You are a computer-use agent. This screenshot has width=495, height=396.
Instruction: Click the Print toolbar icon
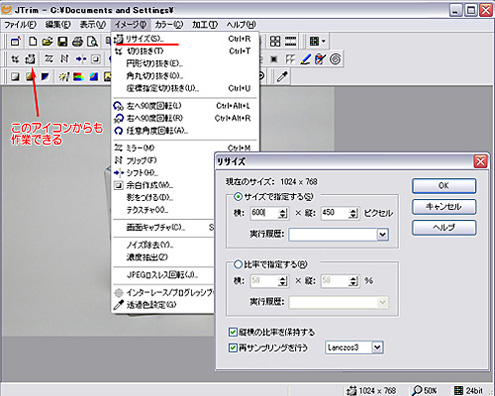tap(77, 42)
